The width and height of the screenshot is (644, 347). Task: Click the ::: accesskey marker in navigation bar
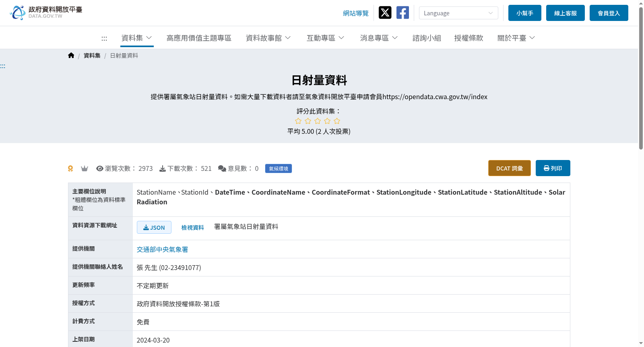[x=104, y=38]
